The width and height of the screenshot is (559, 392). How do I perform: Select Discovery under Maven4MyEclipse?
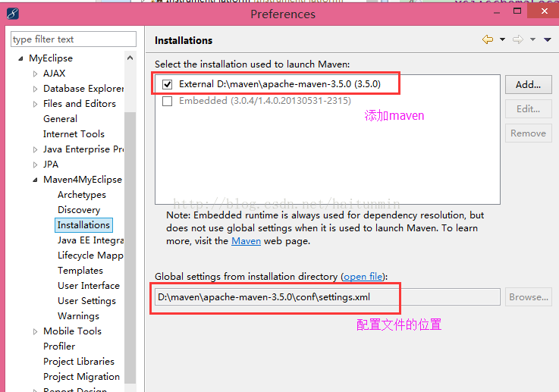tap(79, 210)
